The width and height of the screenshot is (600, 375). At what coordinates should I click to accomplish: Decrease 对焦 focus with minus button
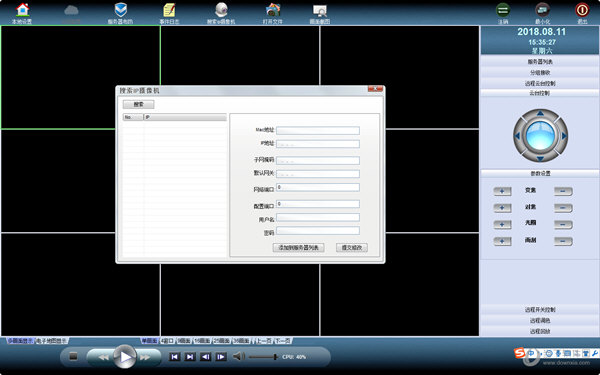563,208
